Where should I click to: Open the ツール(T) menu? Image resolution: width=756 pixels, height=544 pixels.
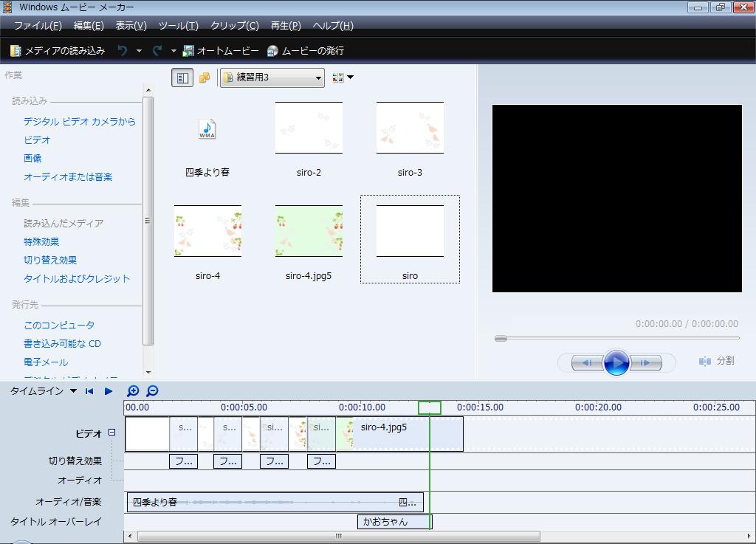coord(179,26)
